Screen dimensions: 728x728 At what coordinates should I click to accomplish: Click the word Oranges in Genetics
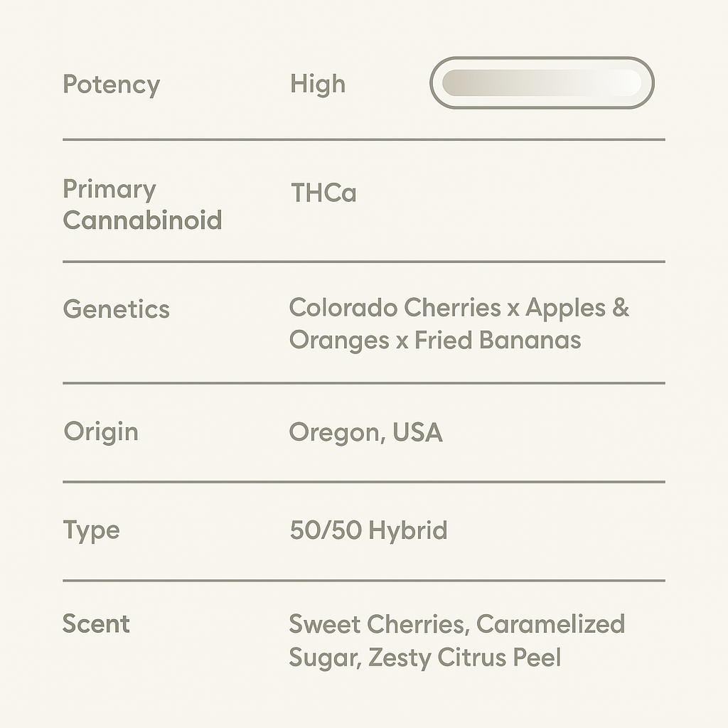pyautogui.click(x=339, y=340)
